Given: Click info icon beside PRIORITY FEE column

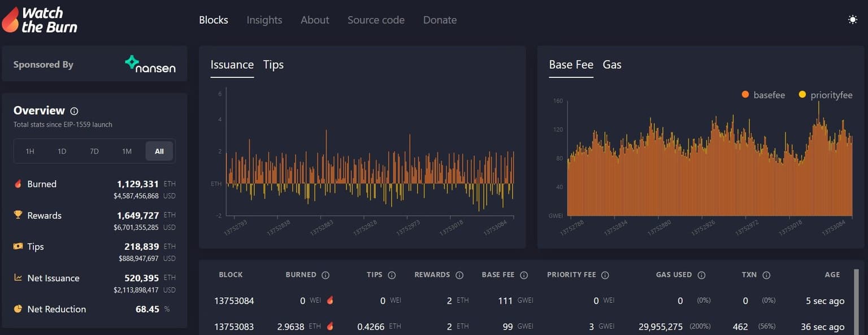Looking at the screenshot, I should 605,275.
